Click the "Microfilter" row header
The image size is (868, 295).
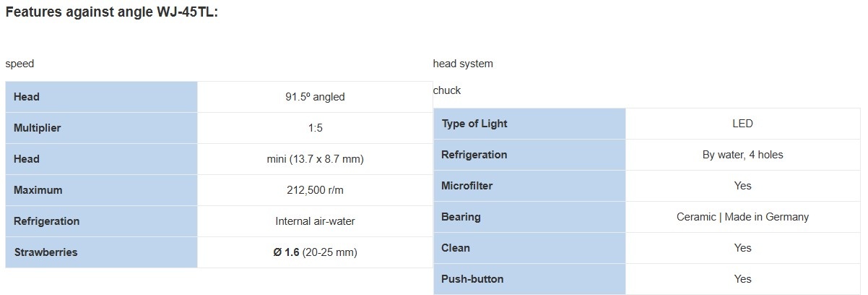click(x=466, y=186)
